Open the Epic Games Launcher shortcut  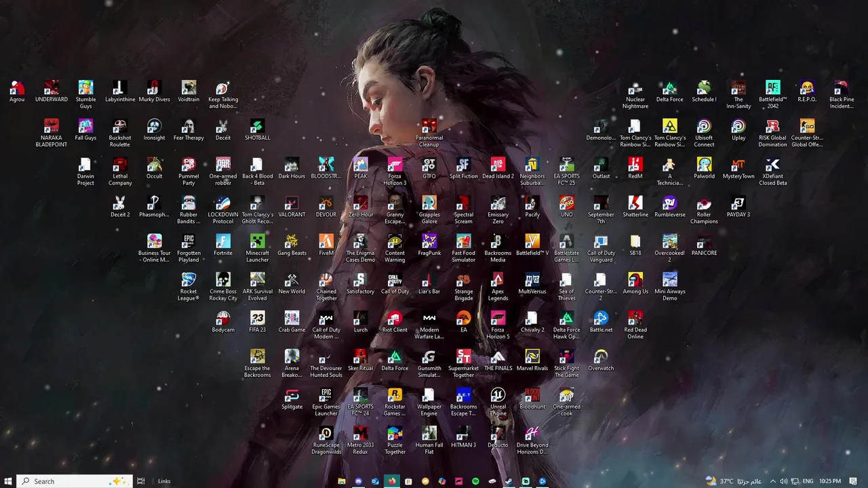click(326, 403)
